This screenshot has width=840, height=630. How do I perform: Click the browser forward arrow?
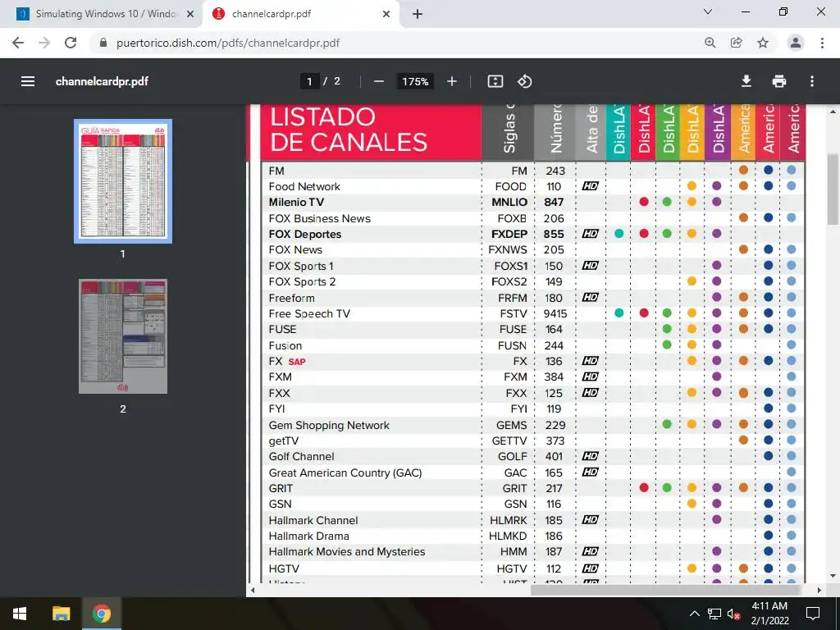[44, 43]
